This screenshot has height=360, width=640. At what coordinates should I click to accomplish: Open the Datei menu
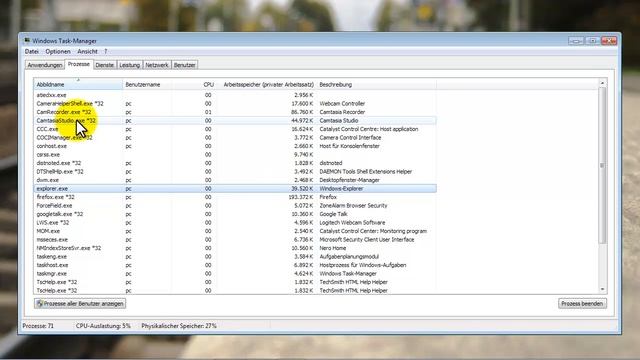(x=31, y=51)
